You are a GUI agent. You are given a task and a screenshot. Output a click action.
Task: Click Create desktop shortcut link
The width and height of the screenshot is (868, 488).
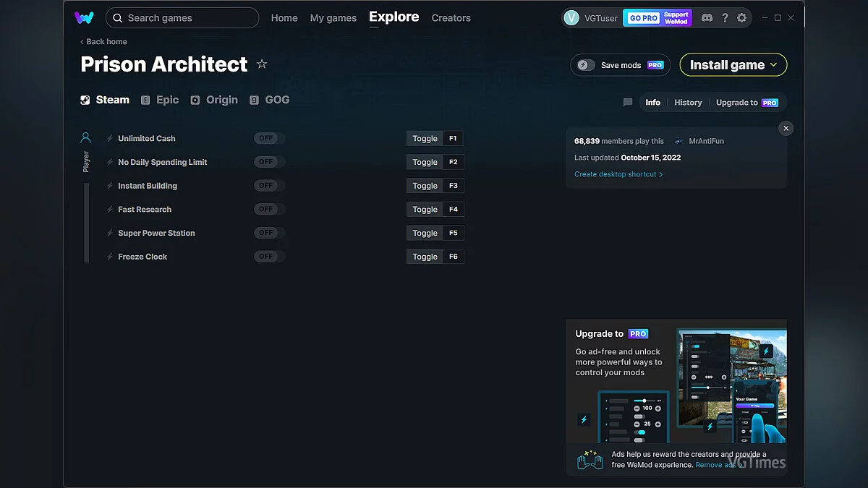pyautogui.click(x=618, y=174)
